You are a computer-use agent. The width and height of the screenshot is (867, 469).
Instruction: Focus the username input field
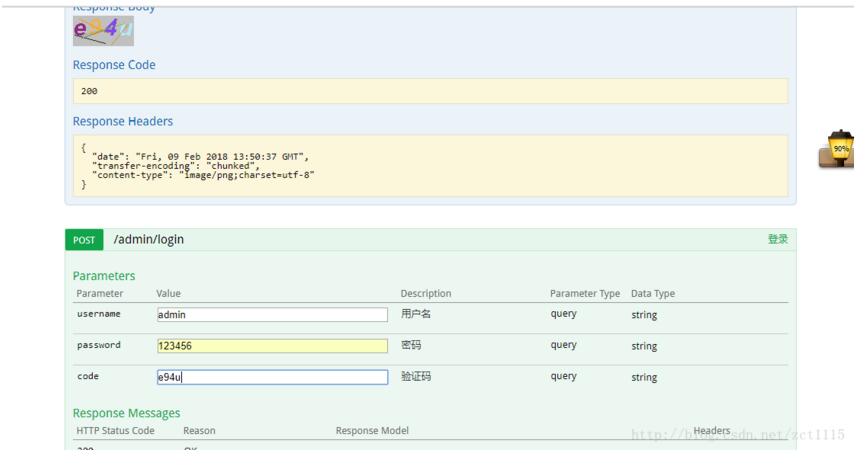click(272, 315)
